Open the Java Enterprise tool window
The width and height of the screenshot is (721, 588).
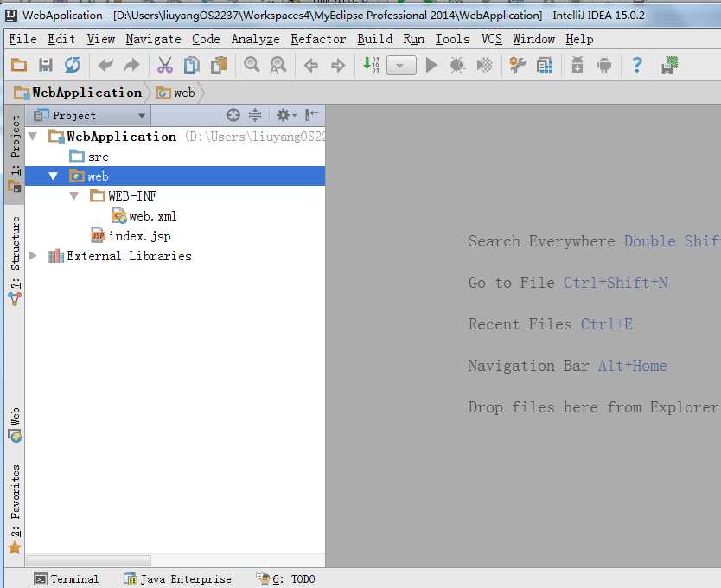pos(178,578)
